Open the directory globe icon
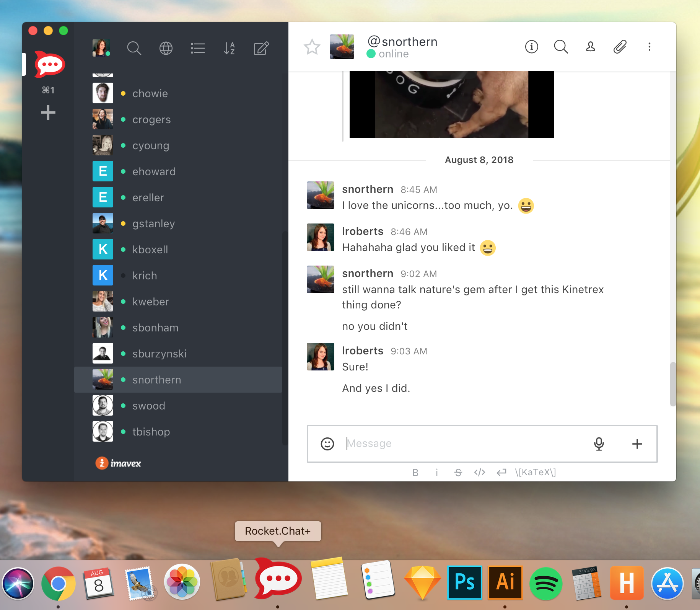The width and height of the screenshot is (700, 610). coord(166,49)
